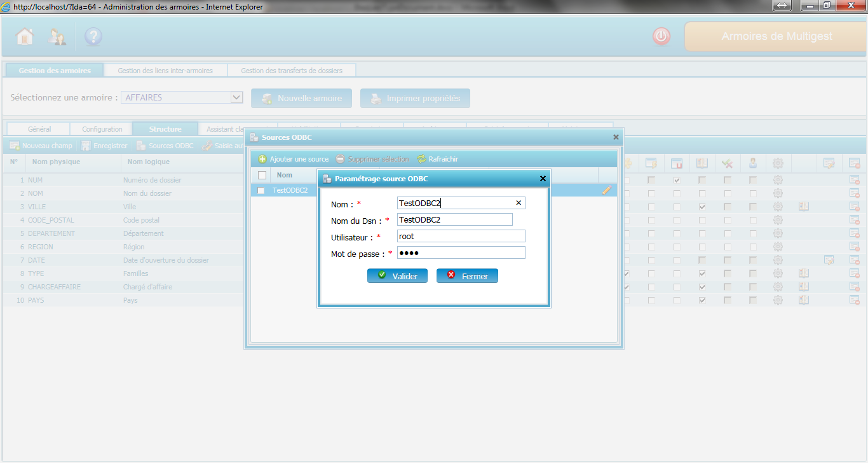Viewport: 868px width, 463px height.
Task: Select Gestion des transferts de dossiers tab
Action: [292, 71]
